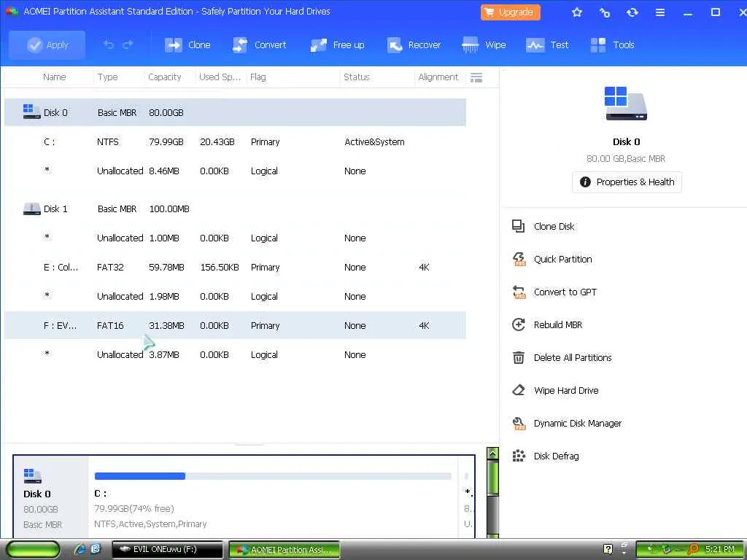Click the Disk 0 icon in the side panel
The image size is (747, 560).
tap(625, 104)
